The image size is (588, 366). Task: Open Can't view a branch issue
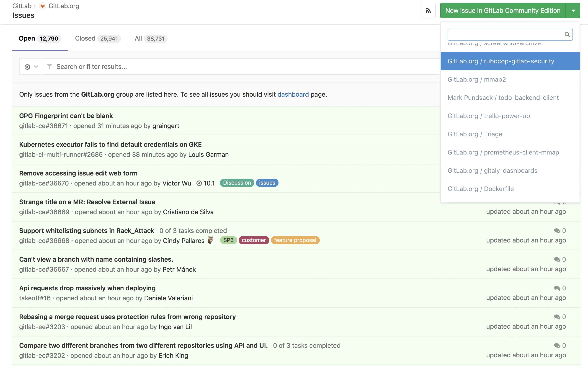point(96,260)
